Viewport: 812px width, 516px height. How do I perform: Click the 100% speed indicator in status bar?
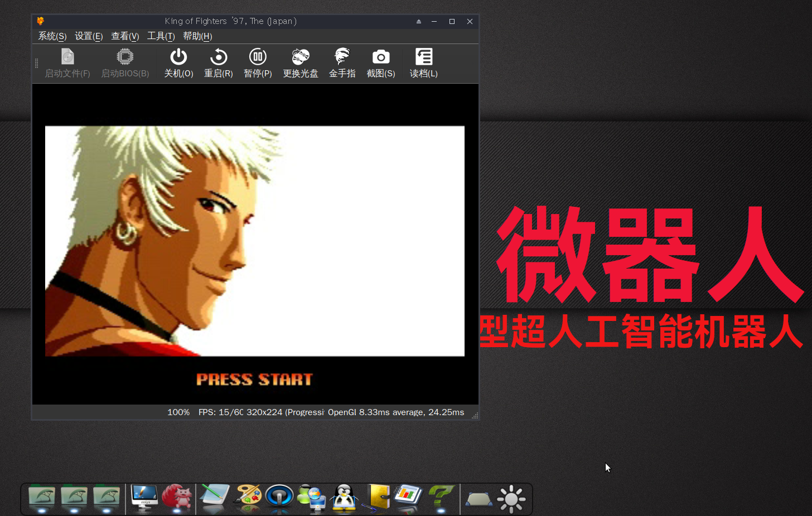point(178,412)
